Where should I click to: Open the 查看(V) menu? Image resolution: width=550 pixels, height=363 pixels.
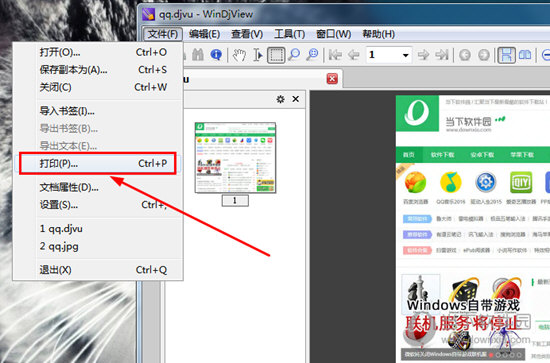click(247, 34)
